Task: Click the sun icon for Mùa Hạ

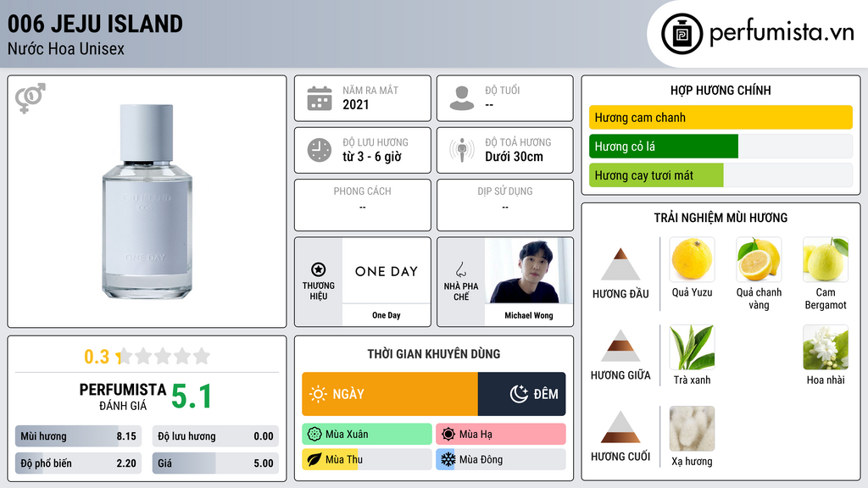Action: coord(448,435)
